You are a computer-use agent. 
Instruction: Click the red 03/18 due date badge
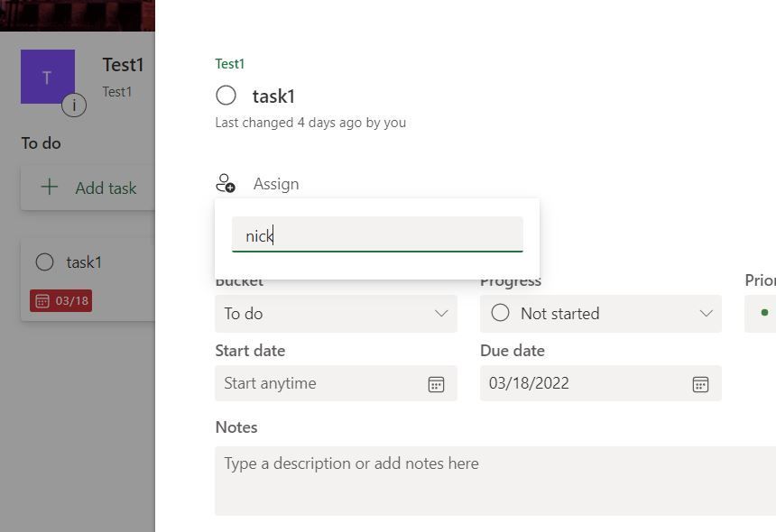coord(60,300)
